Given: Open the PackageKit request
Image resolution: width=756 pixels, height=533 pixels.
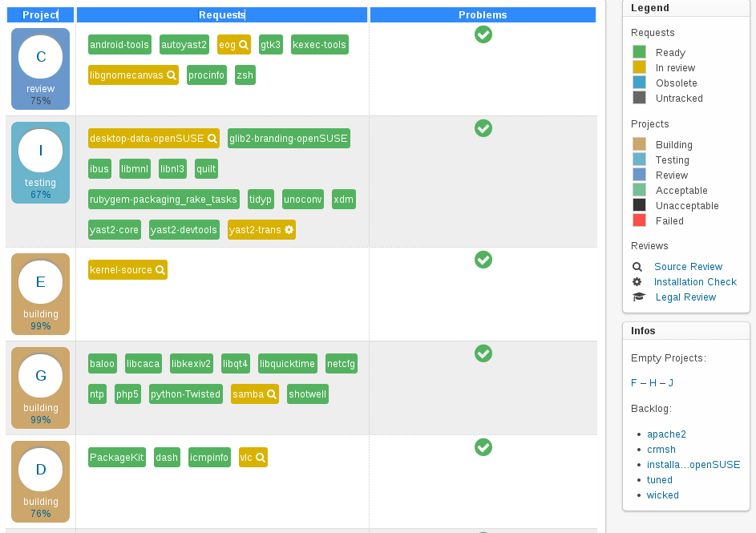Looking at the screenshot, I should click(x=117, y=458).
